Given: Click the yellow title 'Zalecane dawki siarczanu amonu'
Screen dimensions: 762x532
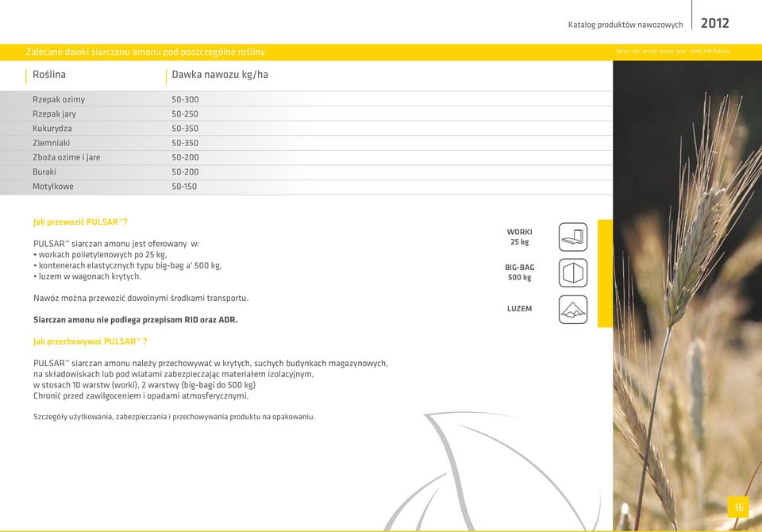Looking at the screenshot, I should click(145, 52).
